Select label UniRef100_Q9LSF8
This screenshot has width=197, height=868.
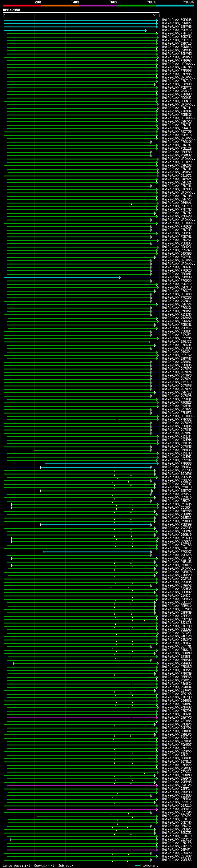tap(177, 555)
